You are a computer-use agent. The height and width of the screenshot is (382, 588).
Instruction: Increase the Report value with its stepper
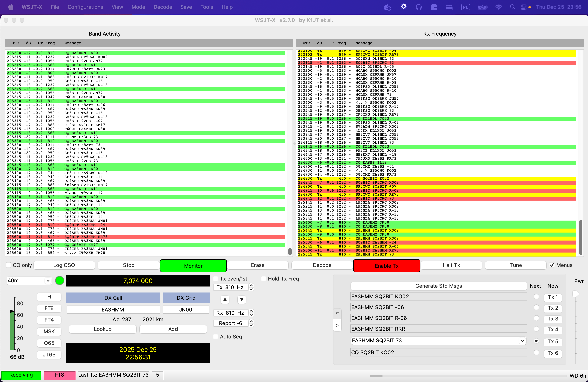251,321
